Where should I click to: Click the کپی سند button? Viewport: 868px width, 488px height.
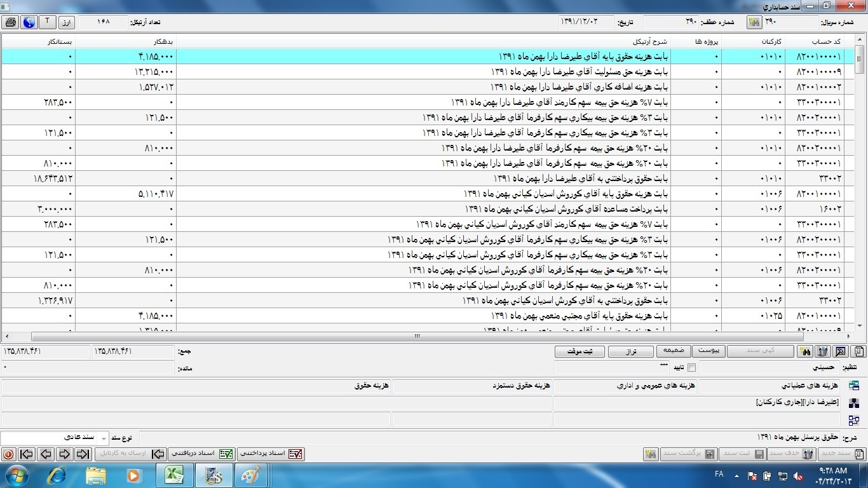pyautogui.click(x=761, y=351)
